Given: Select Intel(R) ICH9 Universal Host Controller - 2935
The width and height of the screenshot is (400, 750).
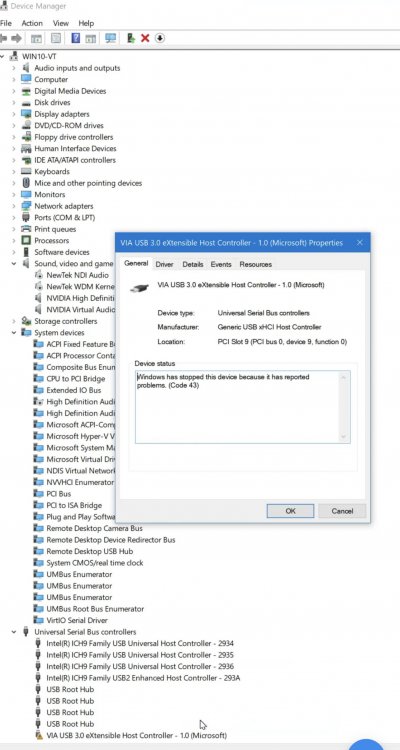Looking at the screenshot, I should (140, 655).
